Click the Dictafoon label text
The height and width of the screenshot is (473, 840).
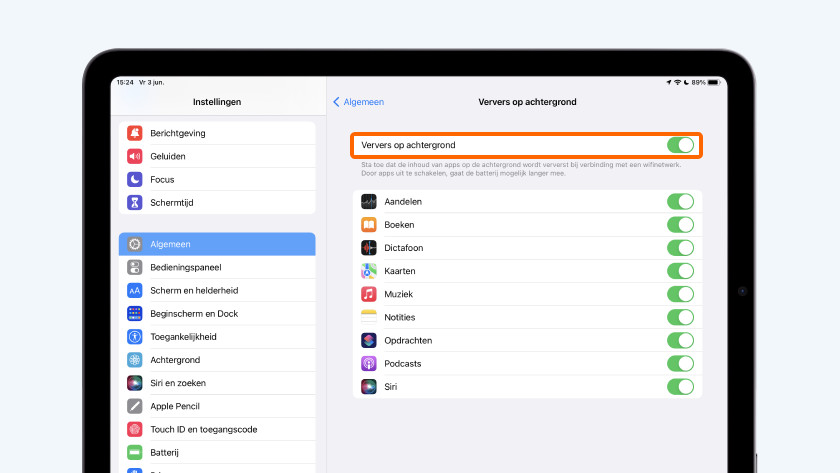(x=403, y=247)
